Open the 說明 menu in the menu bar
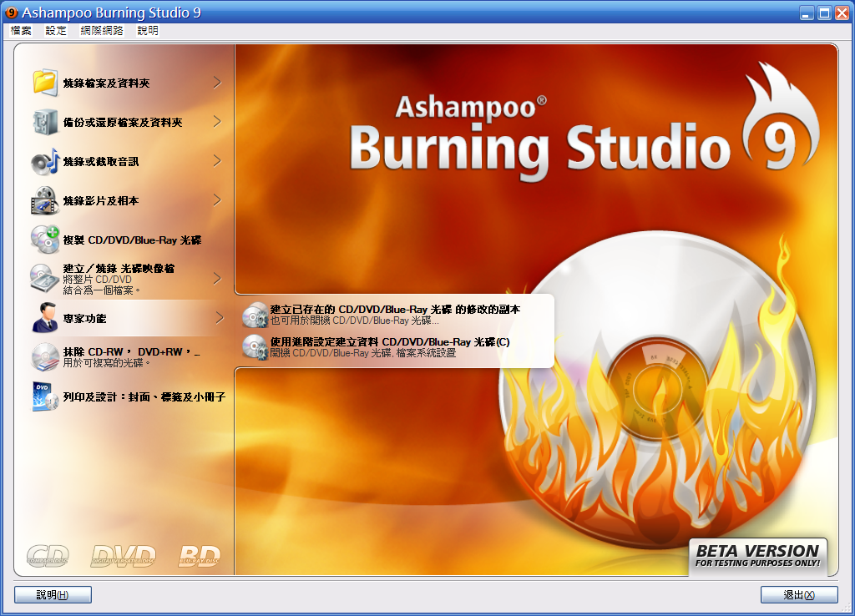Screen dimensions: 855x616 pyautogui.click(x=148, y=31)
